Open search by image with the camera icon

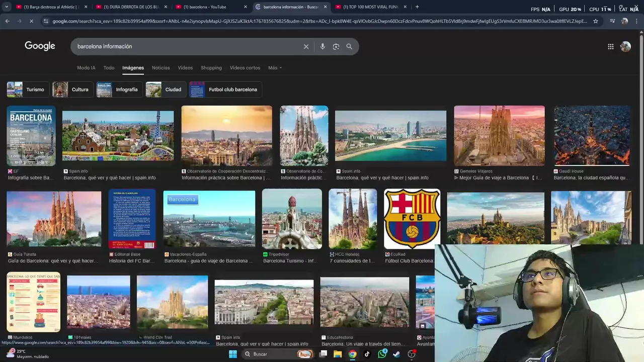336,46
